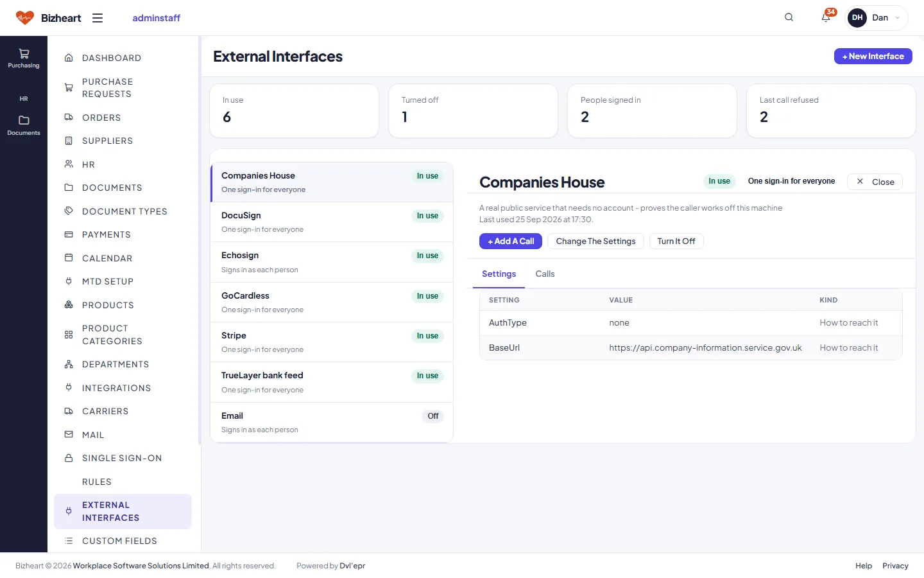This screenshot has width=924, height=578.
Task: Open the search magnifier icon
Action: click(789, 17)
